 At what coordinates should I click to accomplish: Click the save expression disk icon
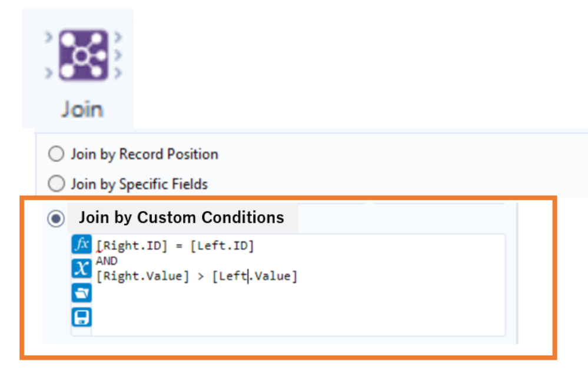click(x=81, y=317)
